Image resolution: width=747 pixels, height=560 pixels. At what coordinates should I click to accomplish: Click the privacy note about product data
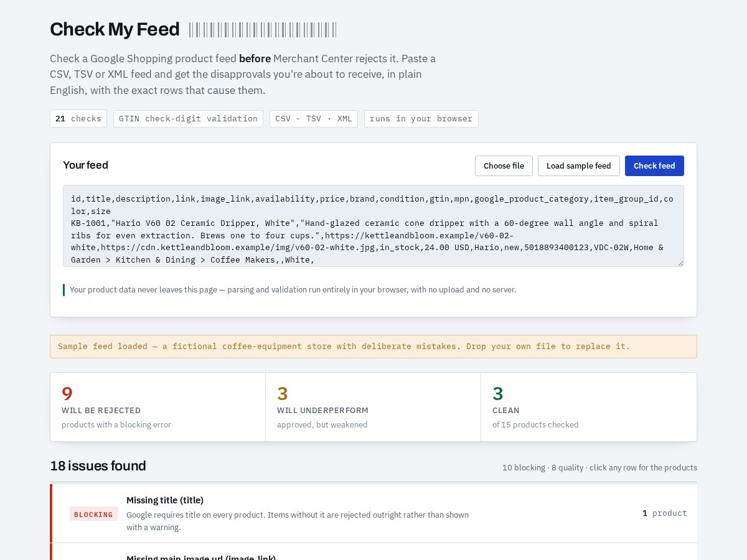pyautogui.click(x=293, y=290)
